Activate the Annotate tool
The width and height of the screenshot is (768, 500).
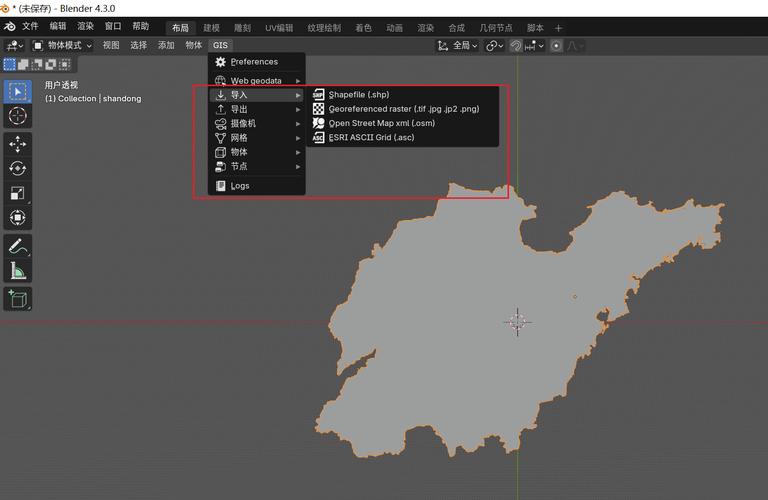click(x=18, y=246)
